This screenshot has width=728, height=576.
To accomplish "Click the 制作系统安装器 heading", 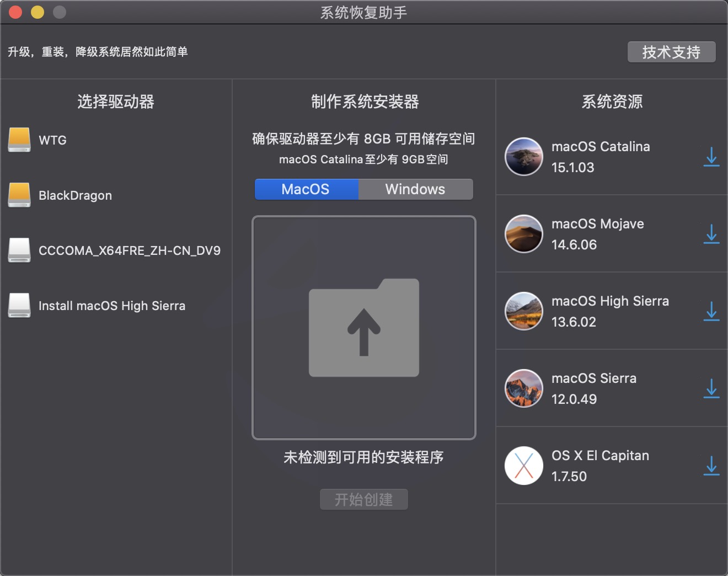I will click(365, 102).
